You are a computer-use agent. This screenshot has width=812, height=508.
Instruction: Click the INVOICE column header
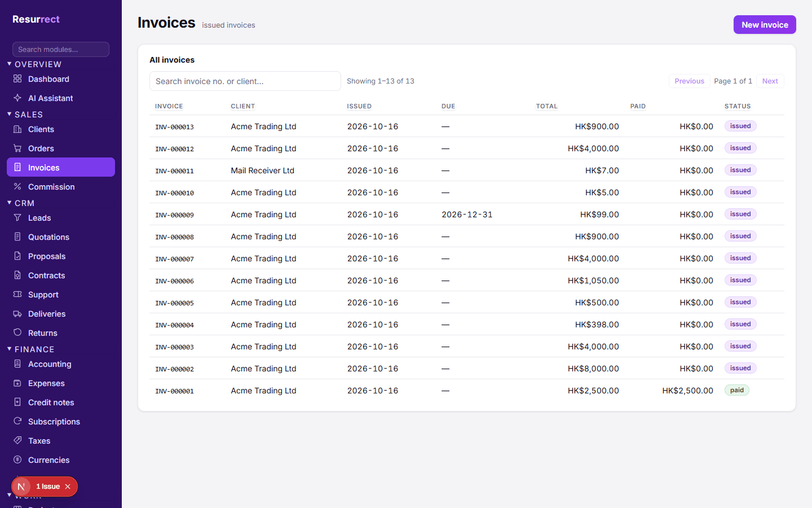click(169, 106)
